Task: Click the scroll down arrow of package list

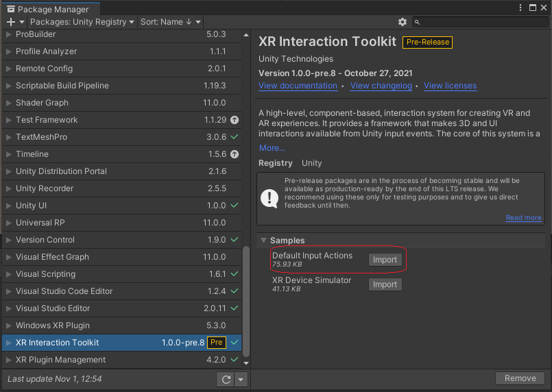Action: [246, 363]
